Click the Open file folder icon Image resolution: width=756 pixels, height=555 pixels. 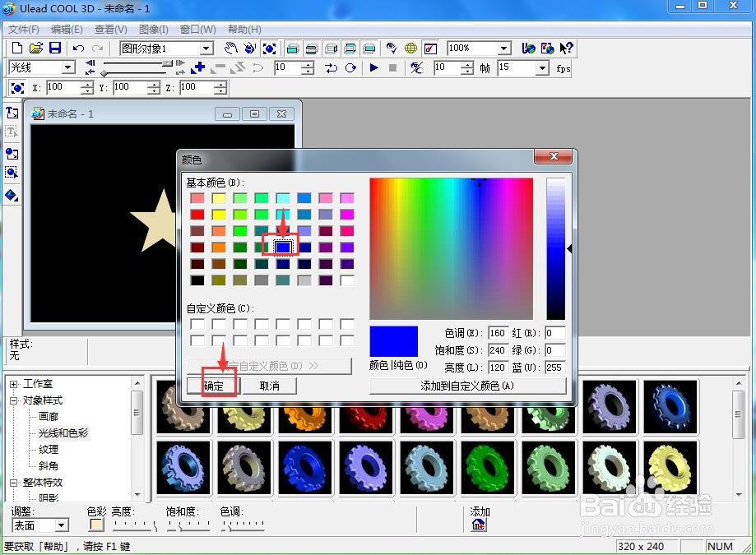click(x=35, y=48)
